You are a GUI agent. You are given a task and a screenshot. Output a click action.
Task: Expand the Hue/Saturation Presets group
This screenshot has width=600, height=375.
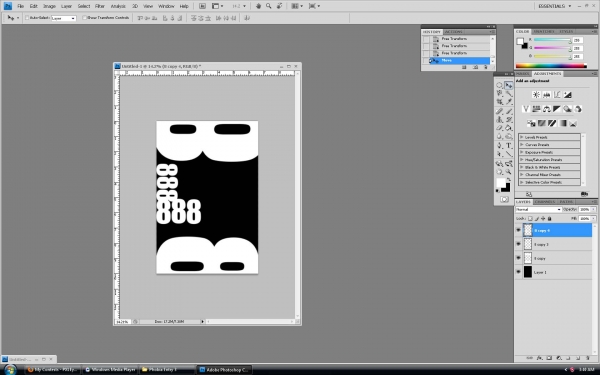[x=521, y=160]
